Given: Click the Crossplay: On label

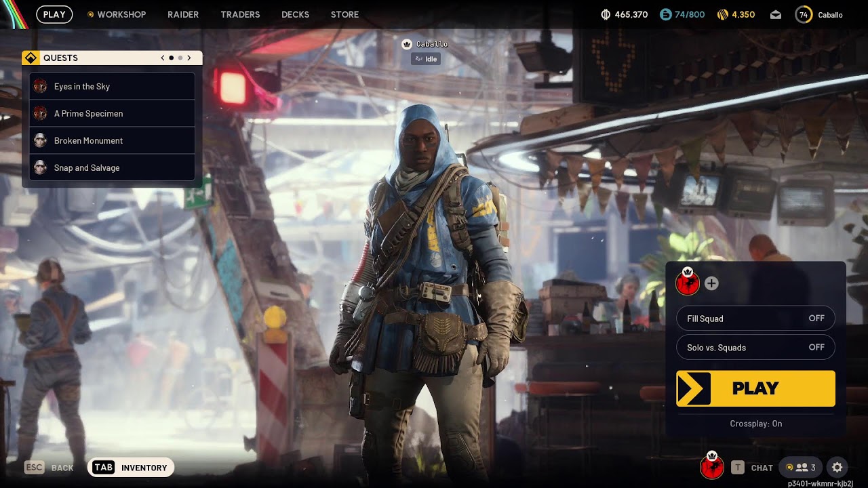Looking at the screenshot, I should 755,424.
